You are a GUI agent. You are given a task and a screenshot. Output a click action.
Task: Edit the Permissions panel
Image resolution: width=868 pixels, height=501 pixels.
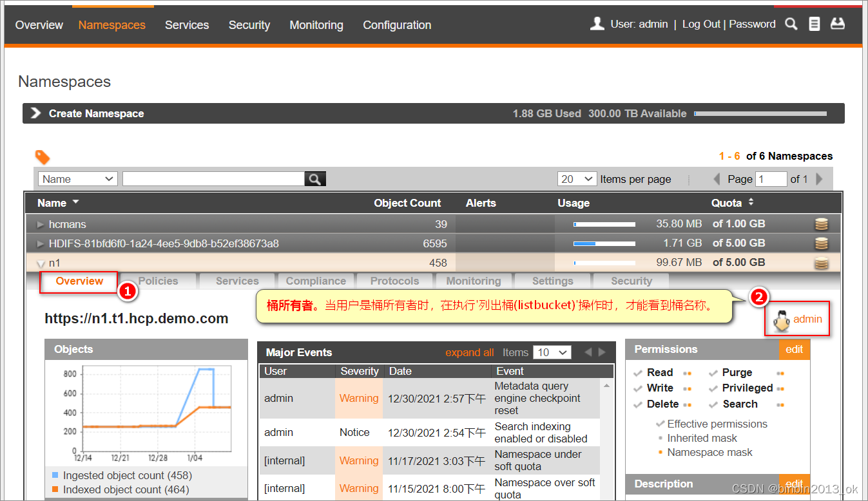tap(793, 349)
